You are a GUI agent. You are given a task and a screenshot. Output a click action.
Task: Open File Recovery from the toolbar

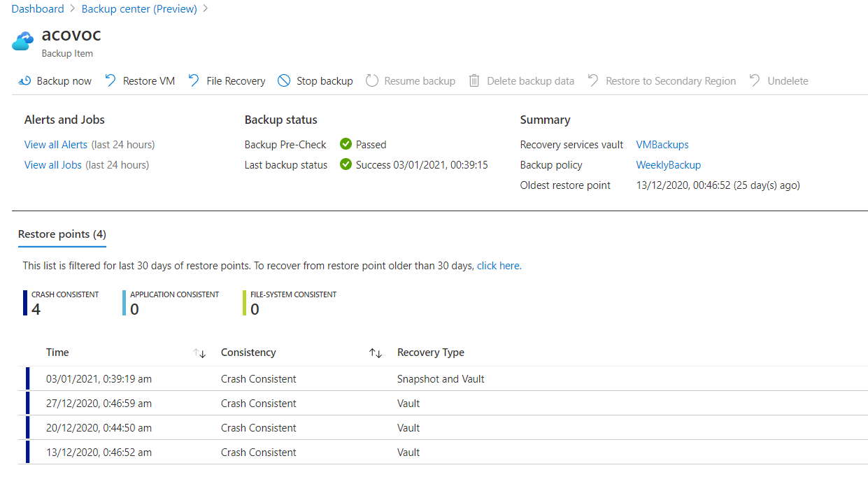(193, 80)
